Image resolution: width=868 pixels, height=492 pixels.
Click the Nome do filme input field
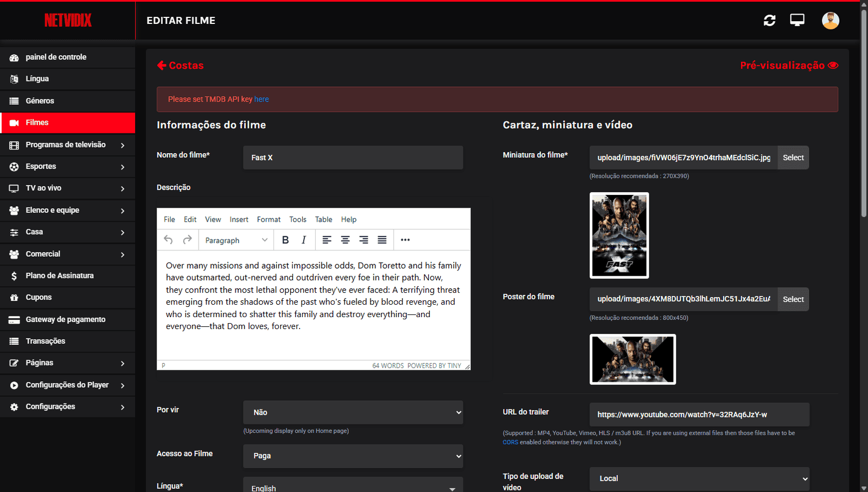point(353,157)
